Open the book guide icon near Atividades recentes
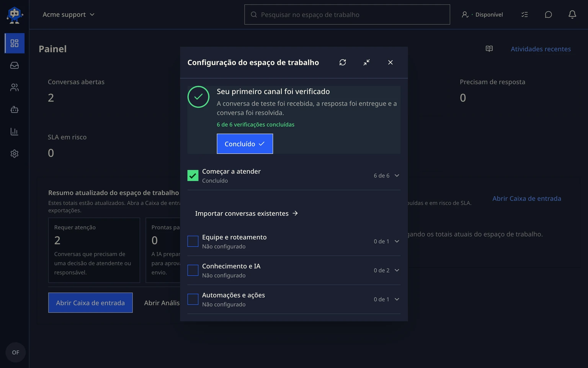Image resolution: width=588 pixels, height=368 pixels. coord(489,49)
